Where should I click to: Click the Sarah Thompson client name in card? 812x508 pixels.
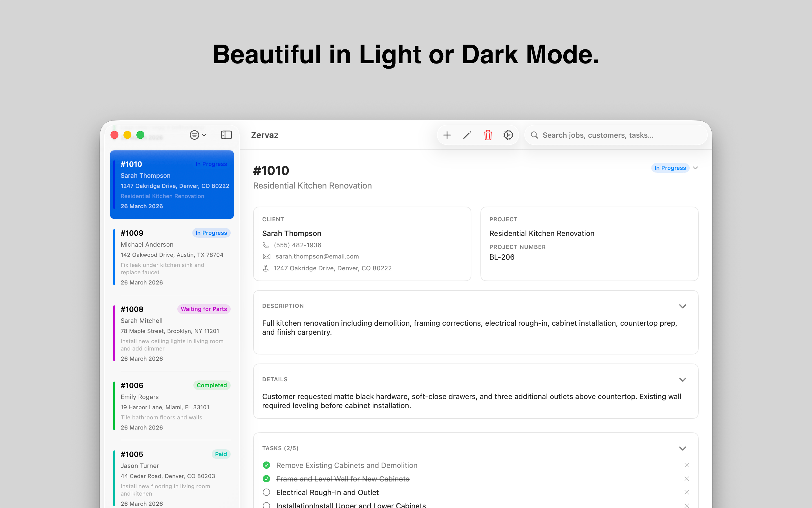(x=292, y=233)
